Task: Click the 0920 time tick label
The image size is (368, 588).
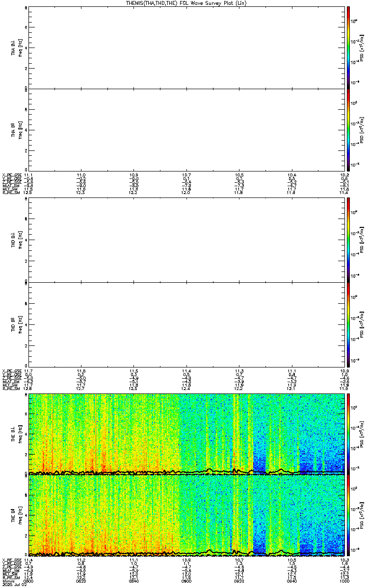Action: [x=238, y=582]
